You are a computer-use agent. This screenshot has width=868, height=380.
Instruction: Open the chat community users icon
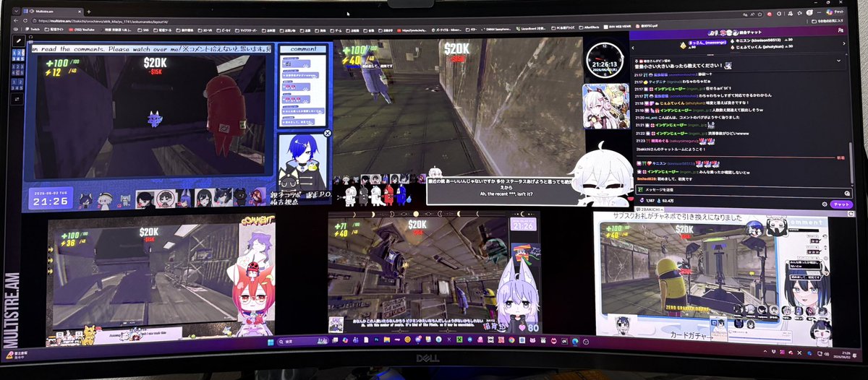[841, 30]
